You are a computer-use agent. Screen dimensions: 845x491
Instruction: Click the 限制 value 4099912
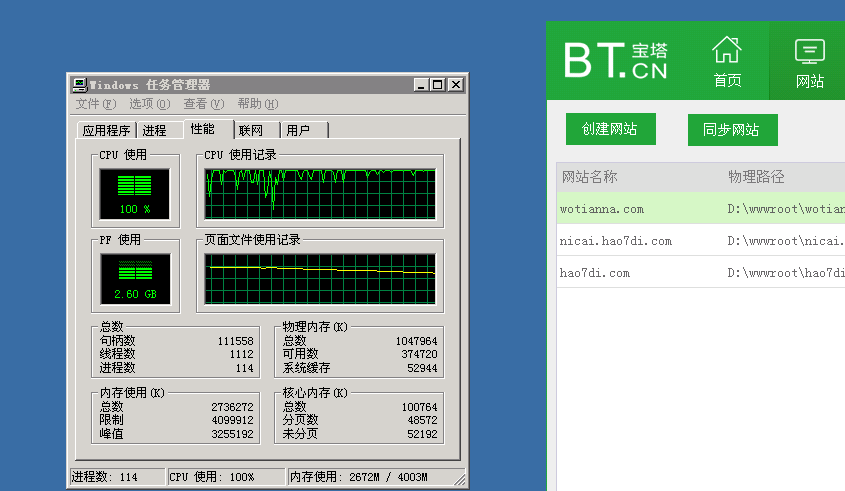(232, 420)
